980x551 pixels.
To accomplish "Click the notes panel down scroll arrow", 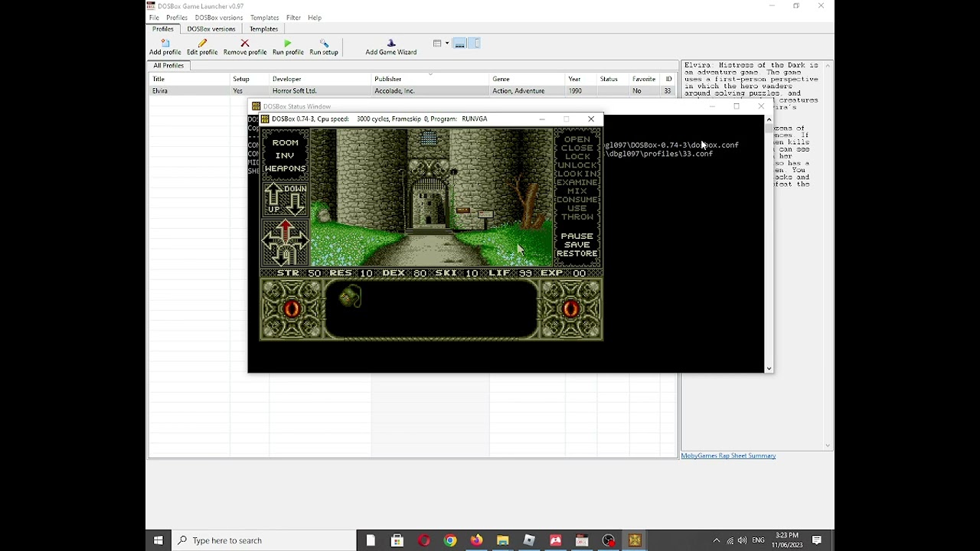I will pos(828,445).
